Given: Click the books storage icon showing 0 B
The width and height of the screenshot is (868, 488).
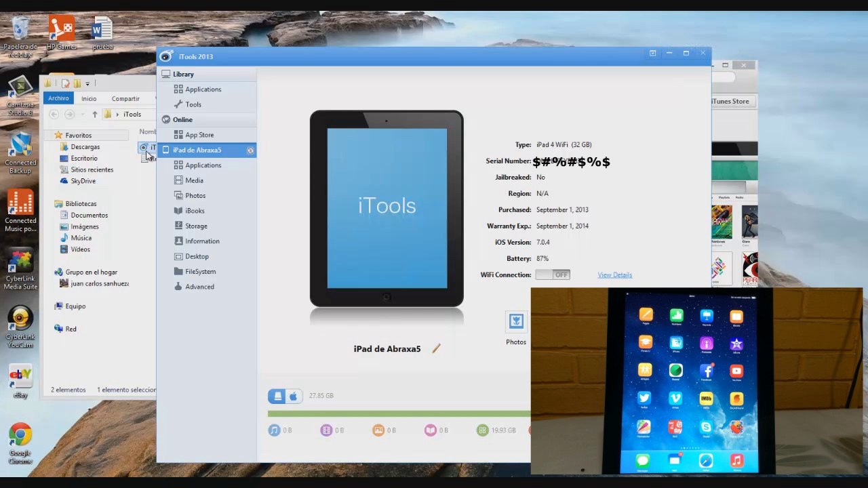Looking at the screenshot, I should point(431,430).
